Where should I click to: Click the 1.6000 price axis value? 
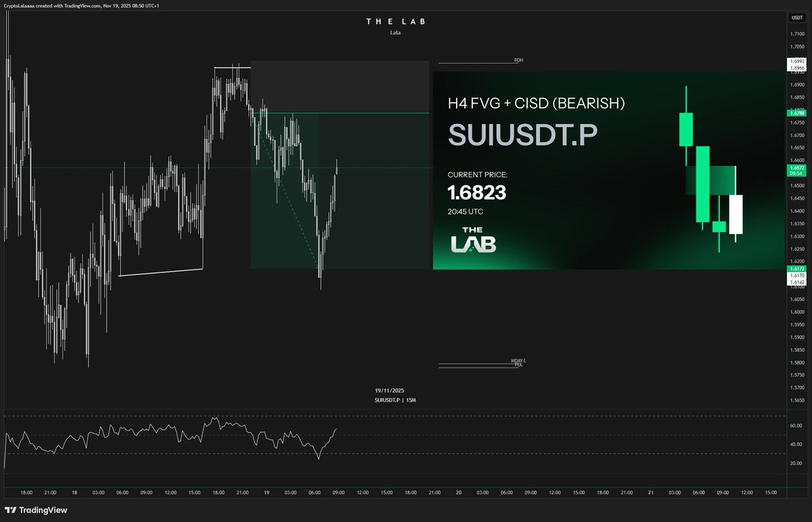796,311
